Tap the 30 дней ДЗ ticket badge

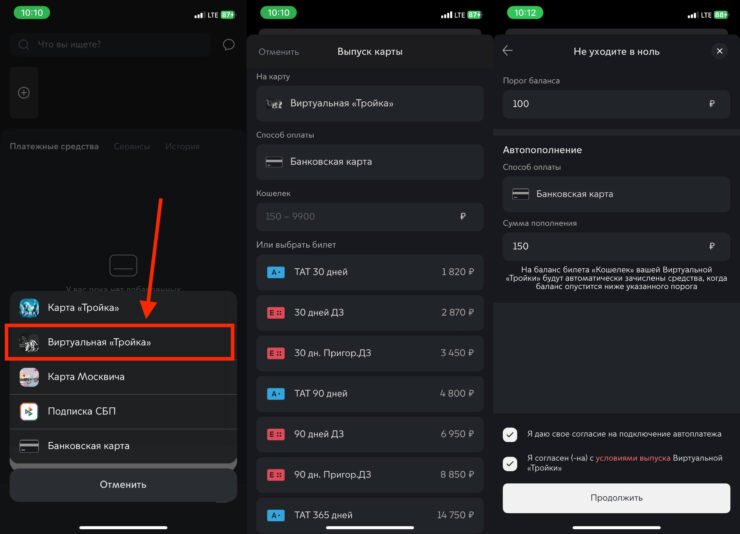pyautogui.click(x=276, y=313)
